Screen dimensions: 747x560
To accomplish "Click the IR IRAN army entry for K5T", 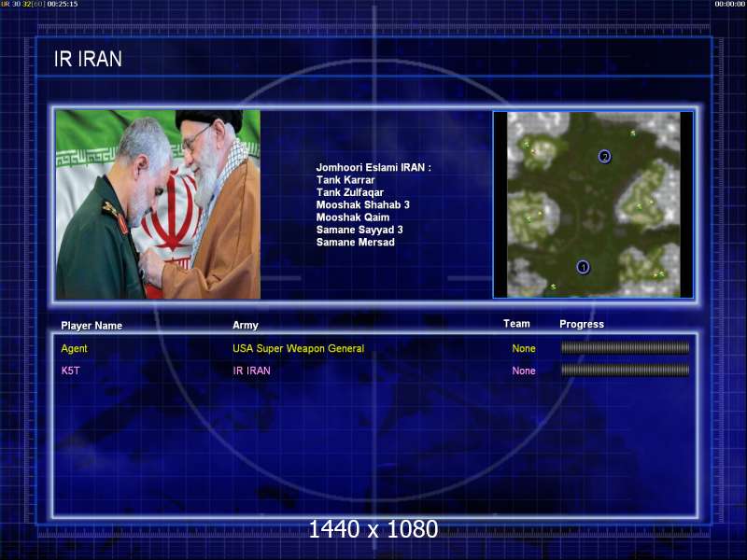I will click(x=251, y=371).
